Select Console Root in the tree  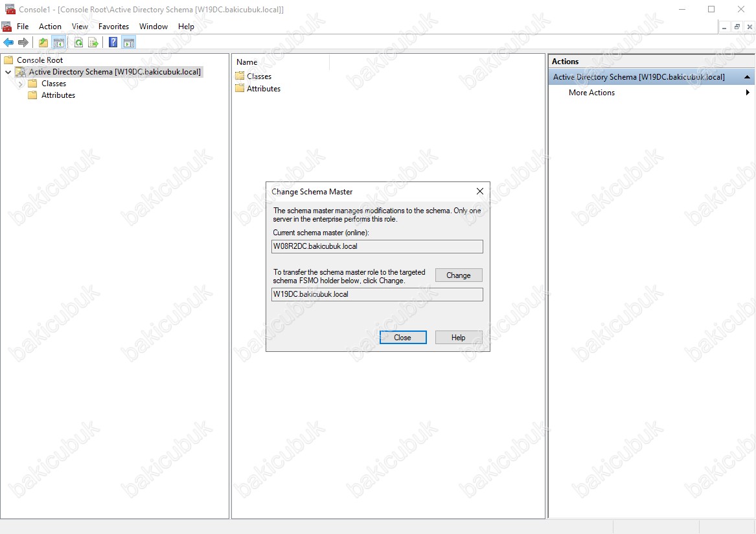pyautogui.click(x=40, y=60)
